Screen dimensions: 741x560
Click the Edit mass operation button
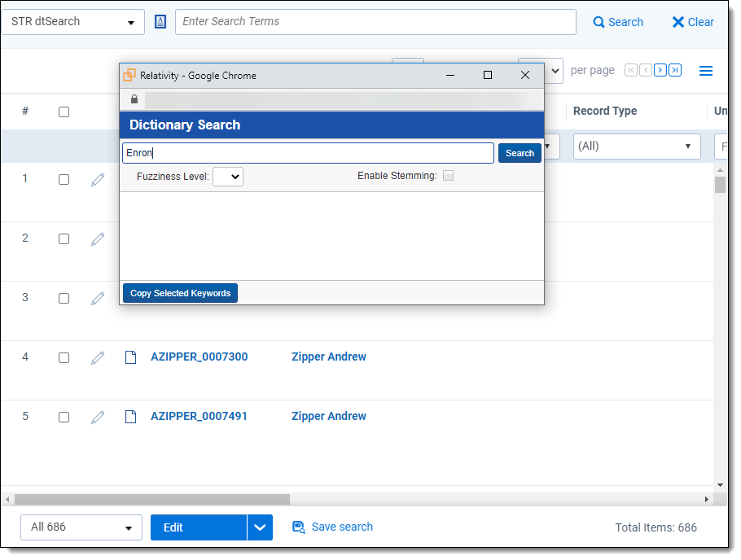199,528
